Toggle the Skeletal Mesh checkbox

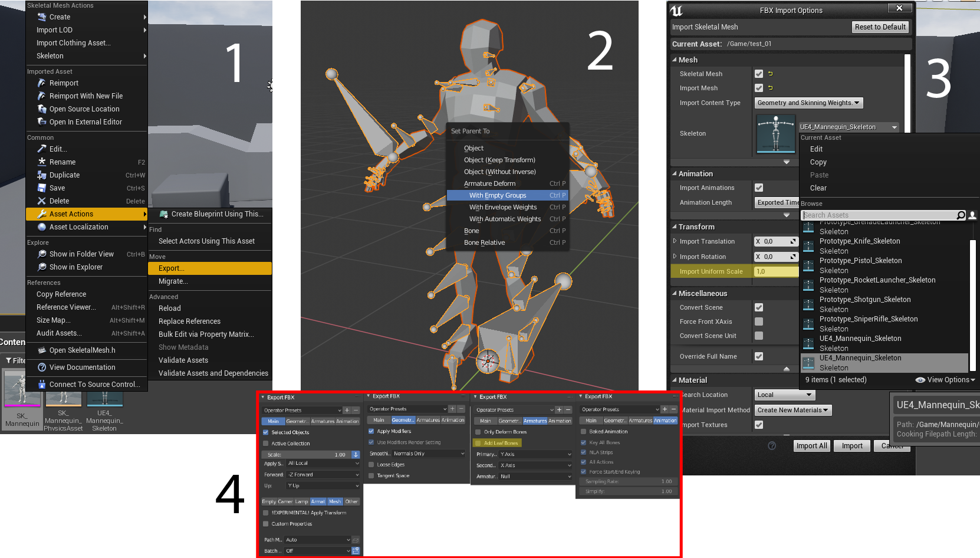click(759, 74)
